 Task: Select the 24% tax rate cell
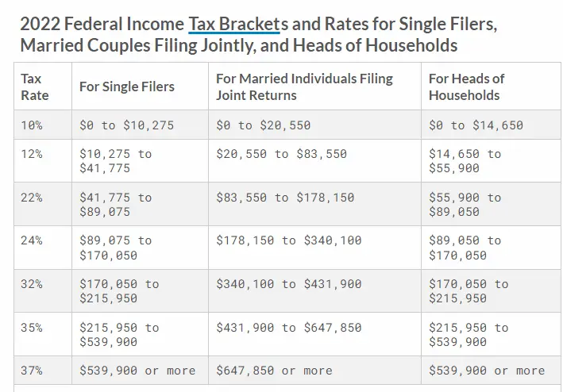click(33, 240)
